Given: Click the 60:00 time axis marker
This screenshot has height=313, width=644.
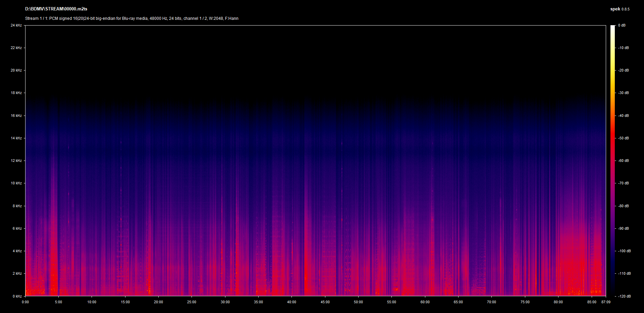Looking at the screenshot, I should tap(425, 302).
